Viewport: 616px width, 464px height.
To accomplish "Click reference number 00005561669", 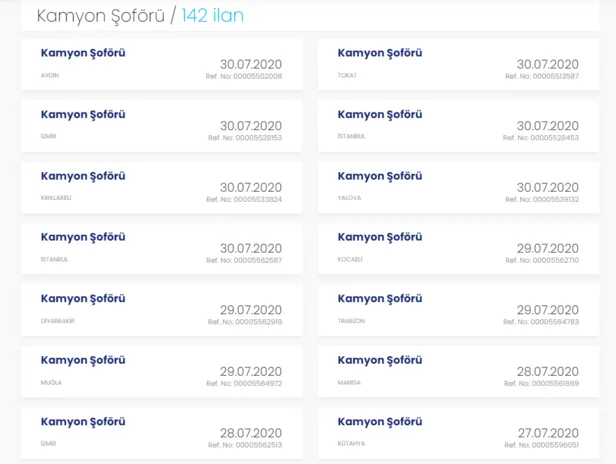I will (541, 383).
